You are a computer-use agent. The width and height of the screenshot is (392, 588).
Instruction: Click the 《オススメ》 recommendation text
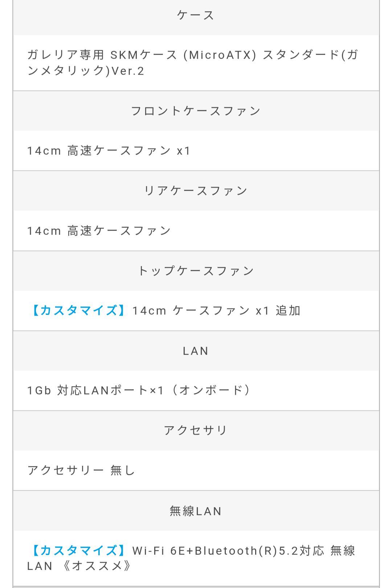[97, 566]
